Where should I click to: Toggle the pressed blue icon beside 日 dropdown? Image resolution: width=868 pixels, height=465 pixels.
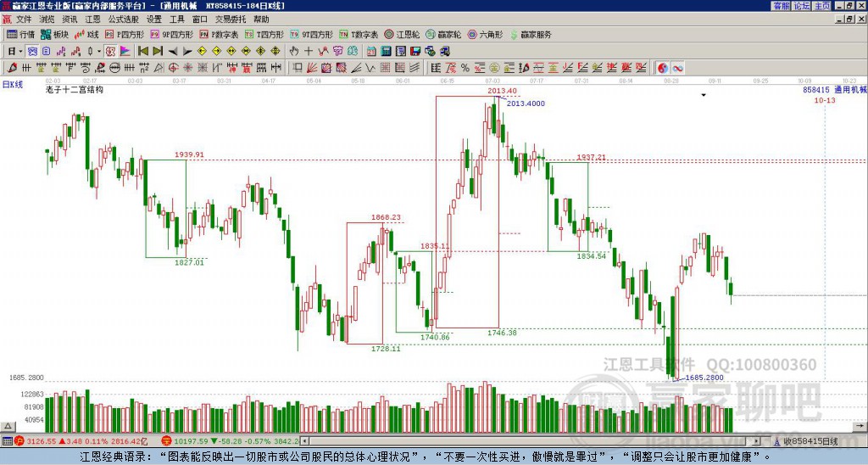(33, 51)
